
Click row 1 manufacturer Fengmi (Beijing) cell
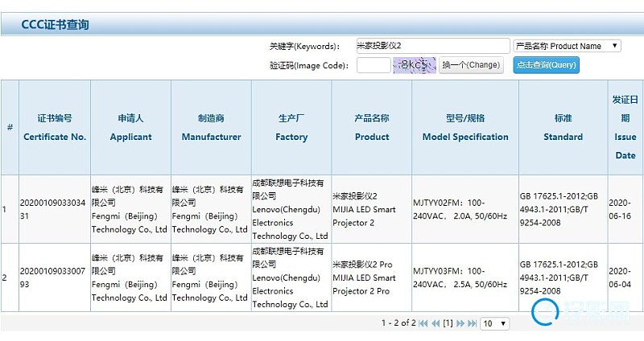pyautogui.click(x=211, y=209)
